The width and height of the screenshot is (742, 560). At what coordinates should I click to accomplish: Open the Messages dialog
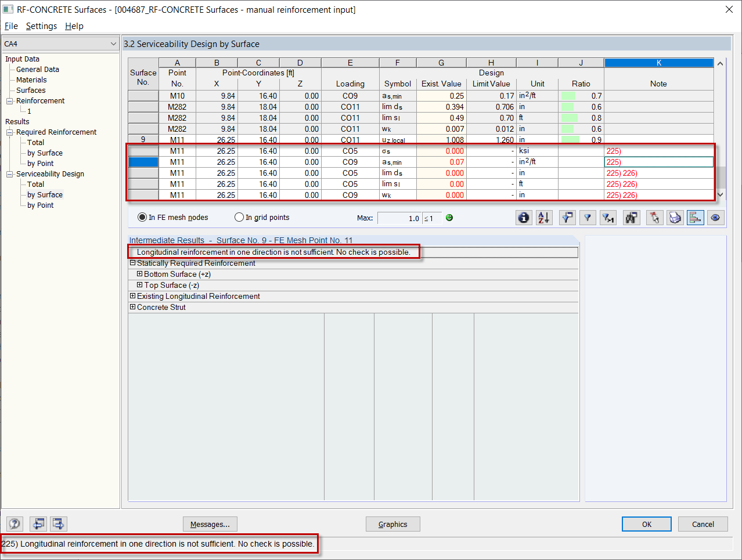click(210, 524)
